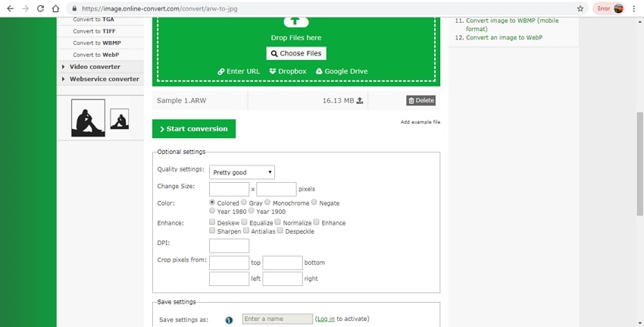
Task: Enable the Sharpen checkbox
Action: coord(212,231)
